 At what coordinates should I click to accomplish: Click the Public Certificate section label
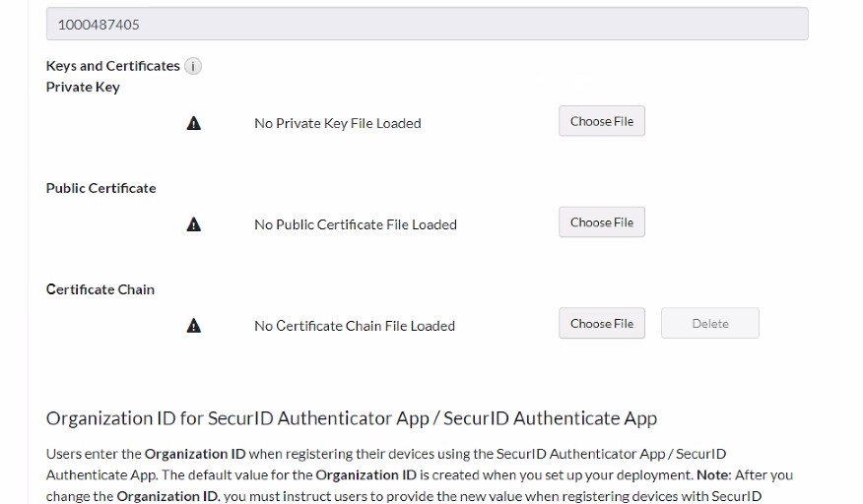click(x=100, y=188)
